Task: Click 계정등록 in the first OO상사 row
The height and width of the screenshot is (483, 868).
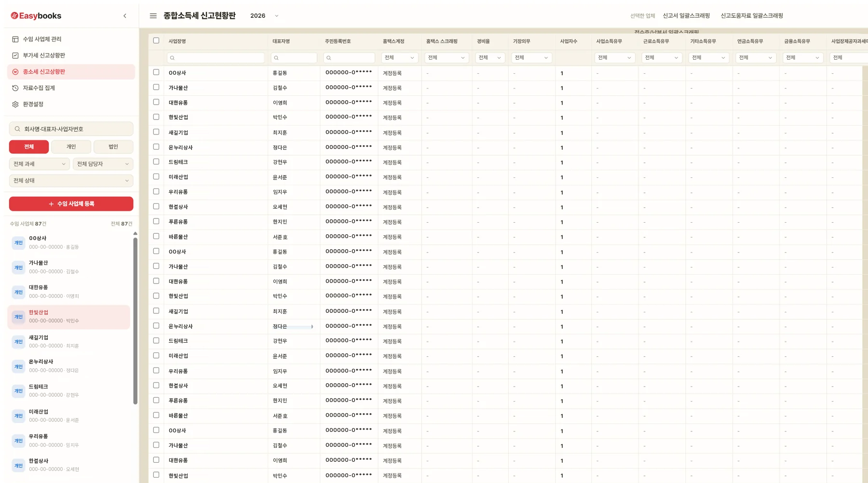Action: (x=392, y=73)
